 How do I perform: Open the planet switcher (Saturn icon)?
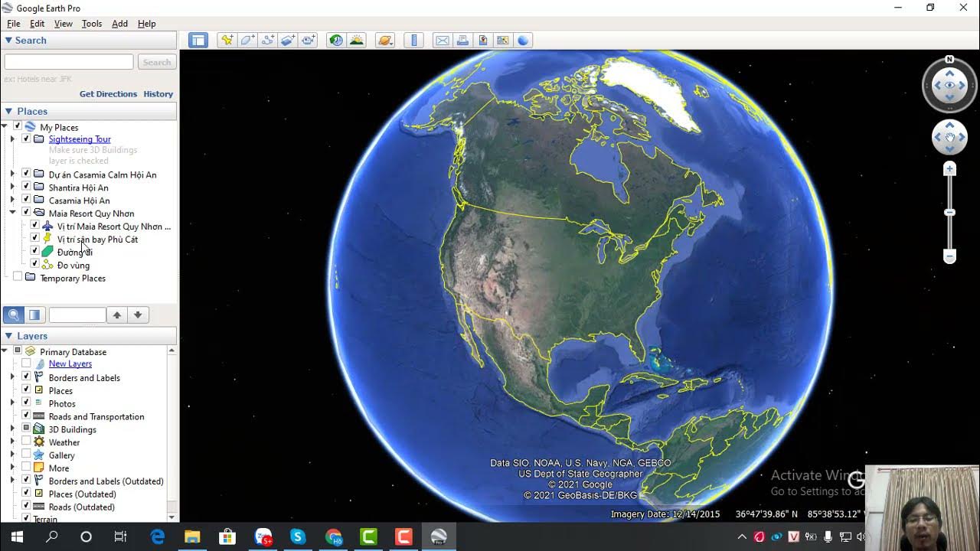coord(385,41)
